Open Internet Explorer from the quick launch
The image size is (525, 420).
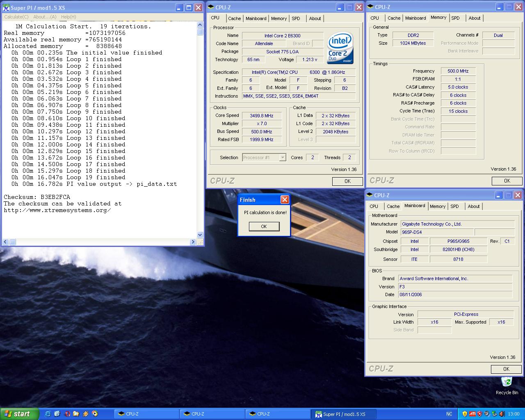pos(48,414)
